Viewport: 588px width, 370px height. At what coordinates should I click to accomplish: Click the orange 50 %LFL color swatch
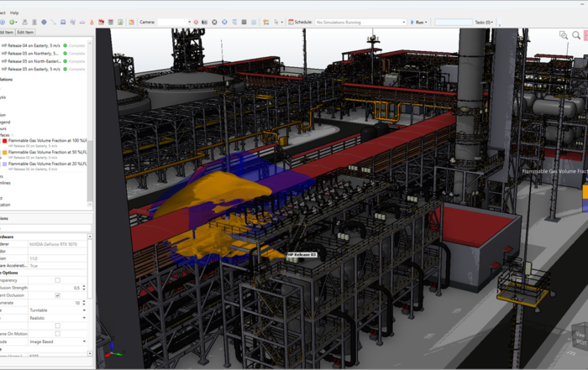pyautogui.click(x=4, y=153)
